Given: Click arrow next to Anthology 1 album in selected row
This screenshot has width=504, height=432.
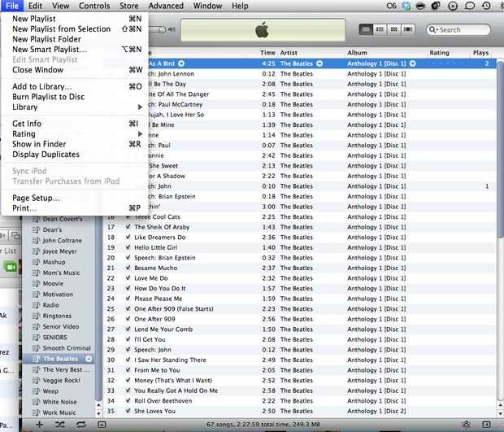Looking at the screenshot, I should tap(413, 63).
